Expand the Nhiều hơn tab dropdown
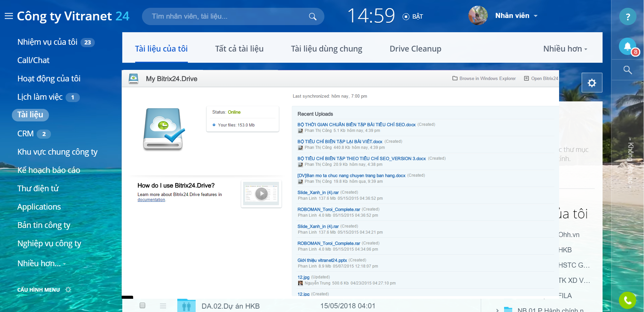 pos(565,49)
